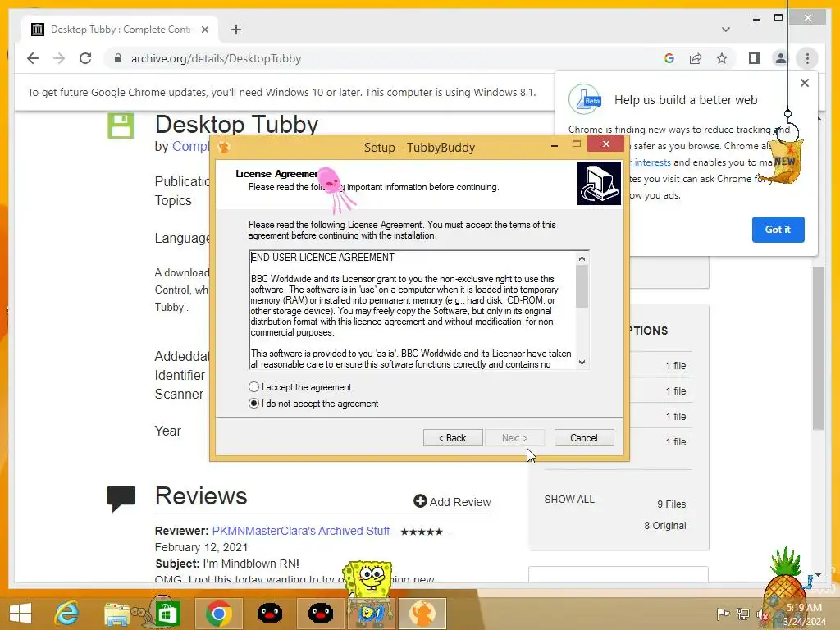Click the Back button in Setup

[453, 438]
